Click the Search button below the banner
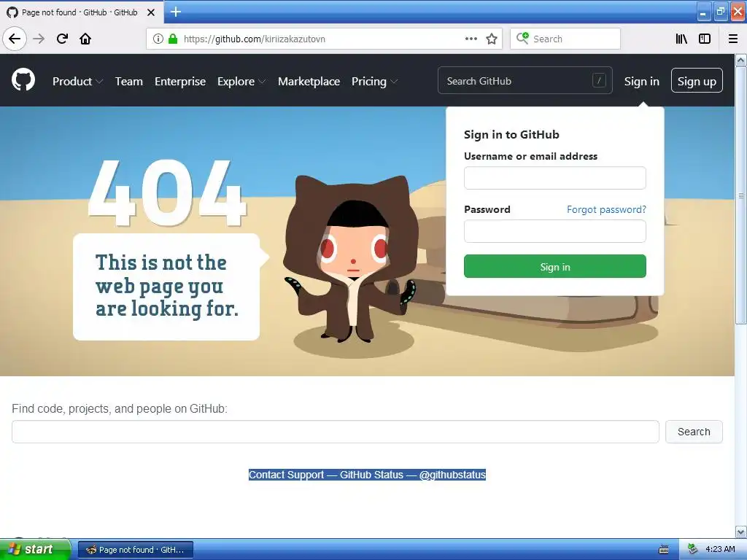747x560 pixels. (x=694, y=432)
